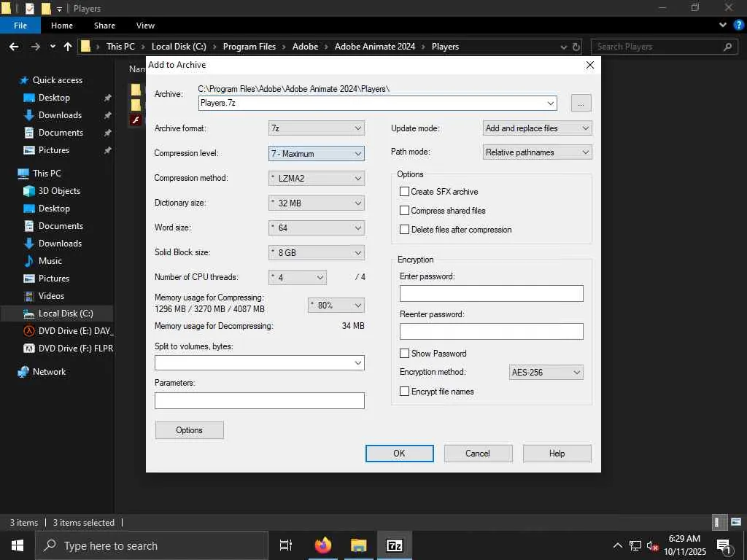
Task: Click the network tray icon
Action: pyautogui.click(x=635, y=545)
